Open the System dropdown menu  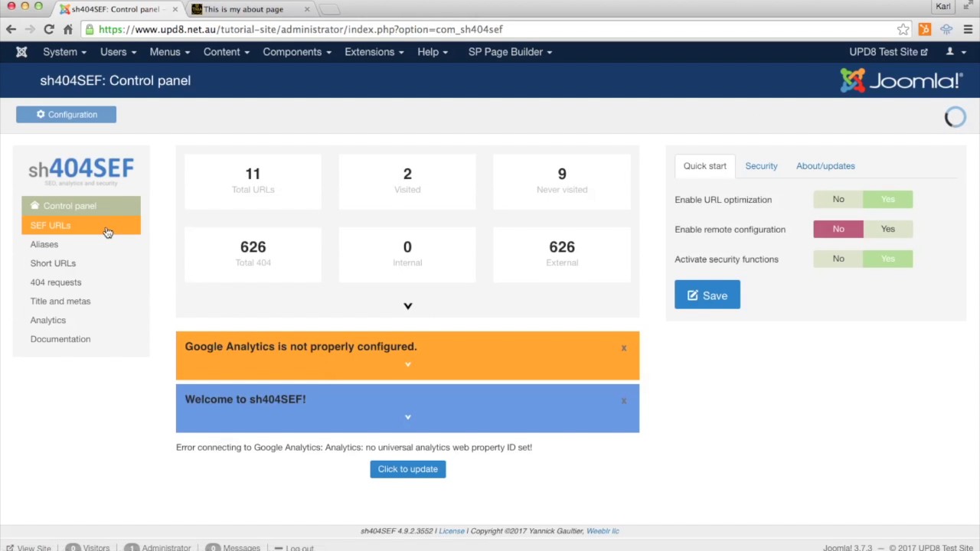click(64, 52)
